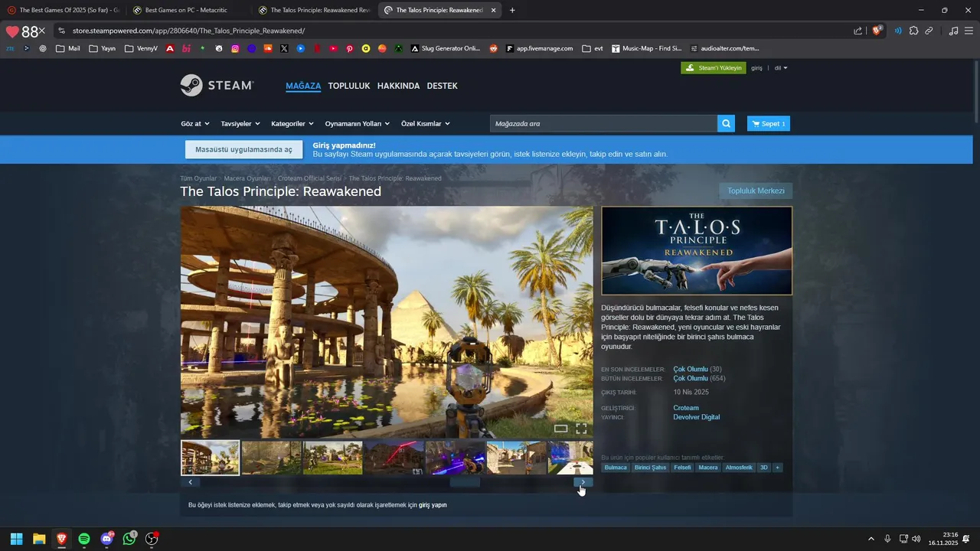This screenshot has width=980, height=551.
Task: Expand the Tavsiyeler dropdown
Action: [240, 123]
